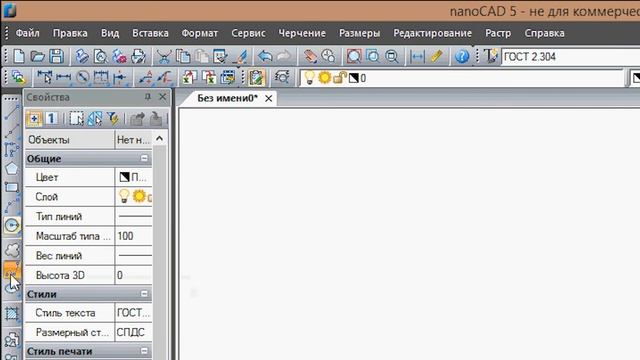Create a new document with the New icon
Viewport: 640px width, 360px height.
tap(19, 56)
